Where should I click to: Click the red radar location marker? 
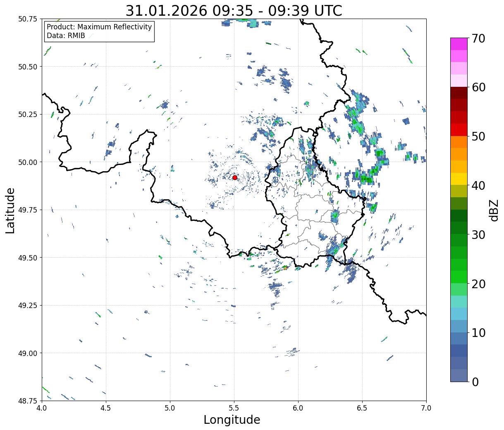pos(235,177)
